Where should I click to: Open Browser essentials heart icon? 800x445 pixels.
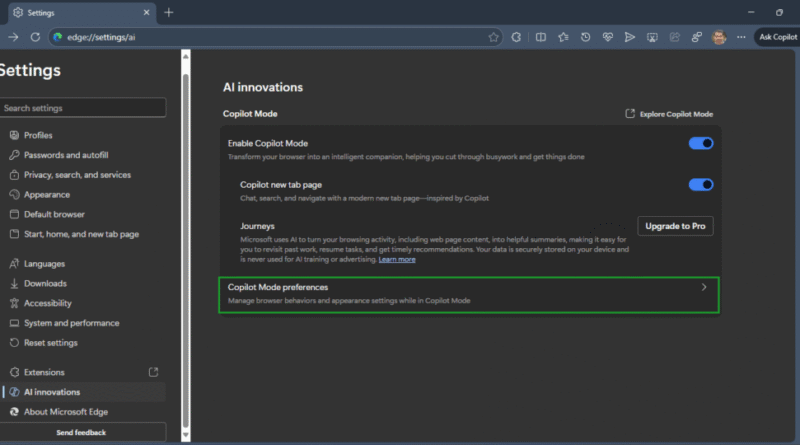click(607, 37)
